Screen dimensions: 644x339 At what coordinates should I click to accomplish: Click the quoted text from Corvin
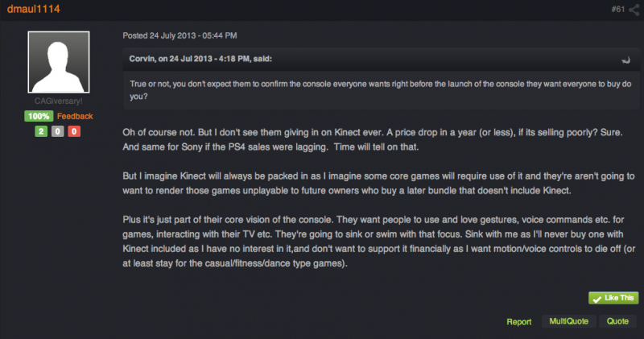pos(381,90)
